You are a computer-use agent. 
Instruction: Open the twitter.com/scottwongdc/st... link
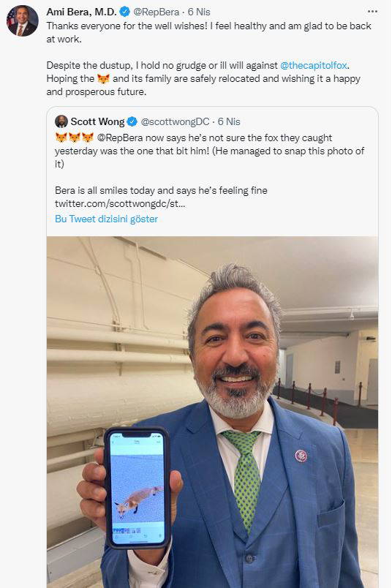point(120,203)
